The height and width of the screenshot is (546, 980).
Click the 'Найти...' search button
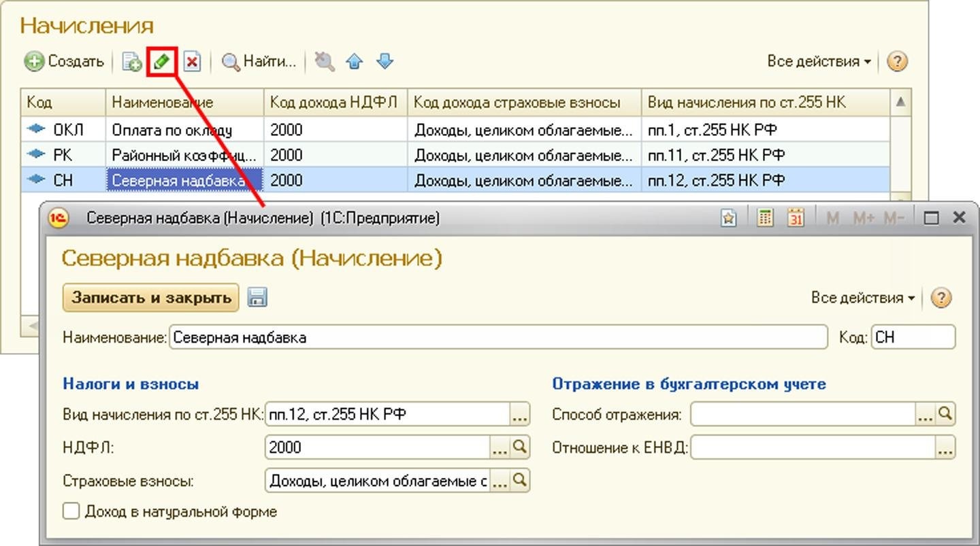tap(260, 62)
